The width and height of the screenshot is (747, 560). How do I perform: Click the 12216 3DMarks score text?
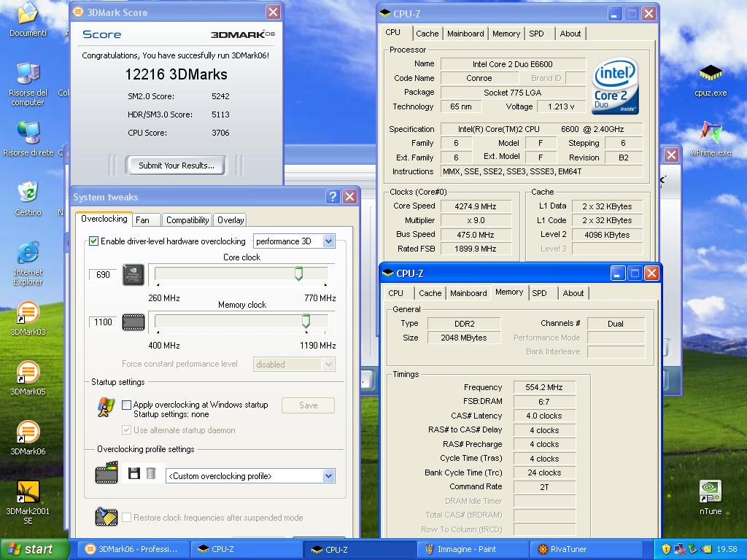176,74
